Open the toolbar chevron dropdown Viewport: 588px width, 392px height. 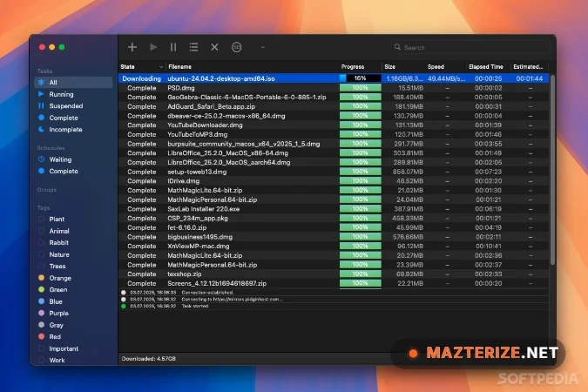[x=262, y=47]
